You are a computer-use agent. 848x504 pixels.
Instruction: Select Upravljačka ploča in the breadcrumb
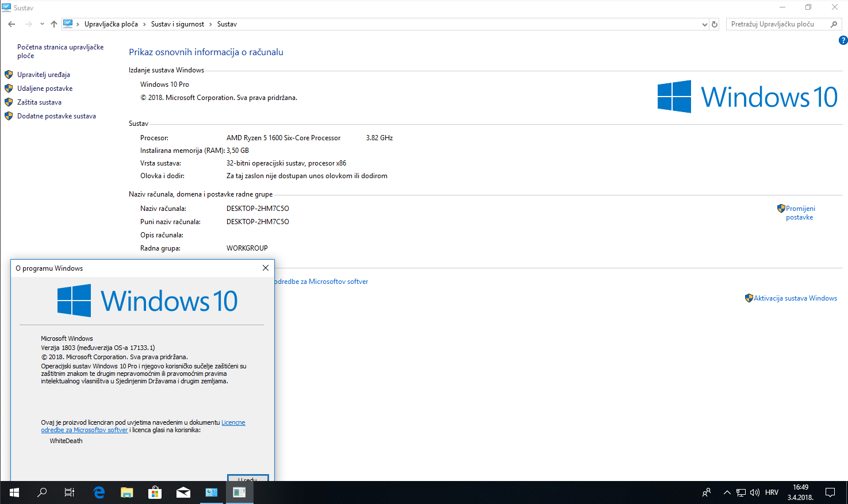pos(111,24)
